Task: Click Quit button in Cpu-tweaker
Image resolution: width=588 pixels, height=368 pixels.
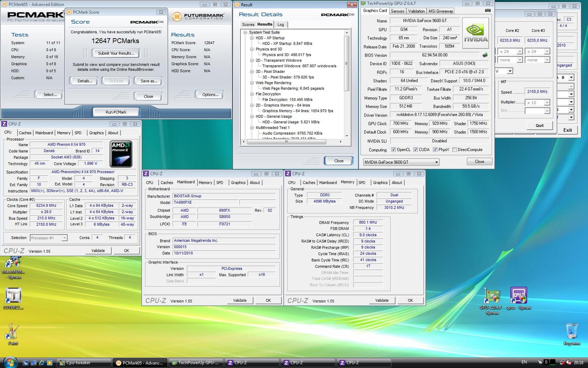Action: click(539, 125)
